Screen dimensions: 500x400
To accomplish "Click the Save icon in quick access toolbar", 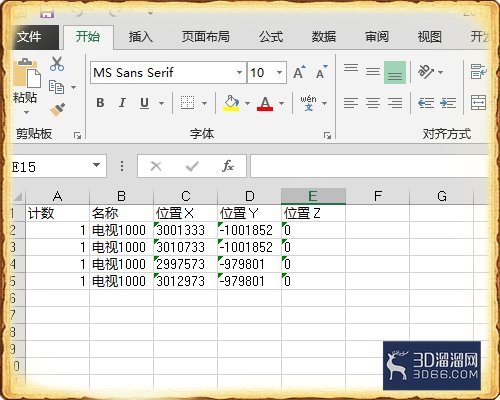I will tap(47, 14).
